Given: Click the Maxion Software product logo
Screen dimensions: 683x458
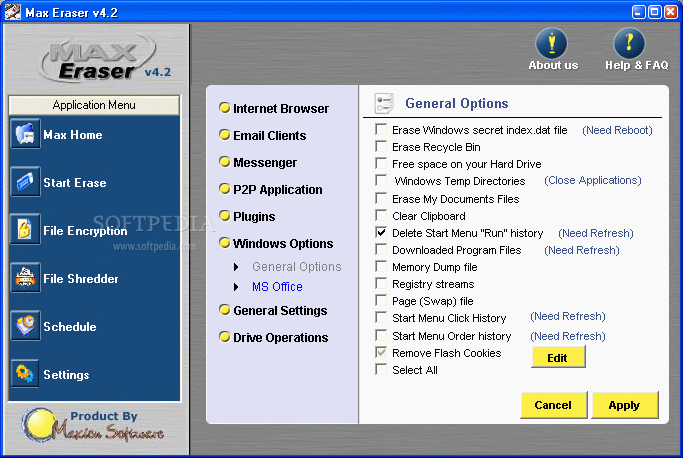Looking at the screenshot, I should pos(92,425).
